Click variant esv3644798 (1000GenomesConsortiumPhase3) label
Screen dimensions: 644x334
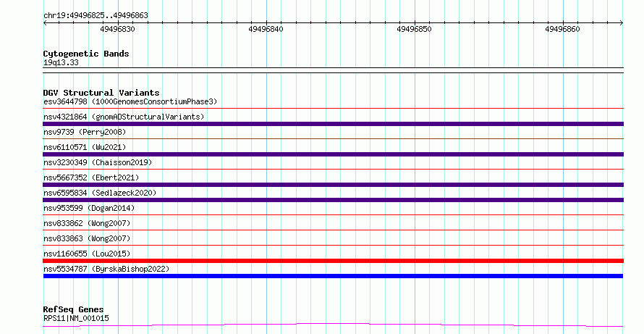click(x=130, y=101)
